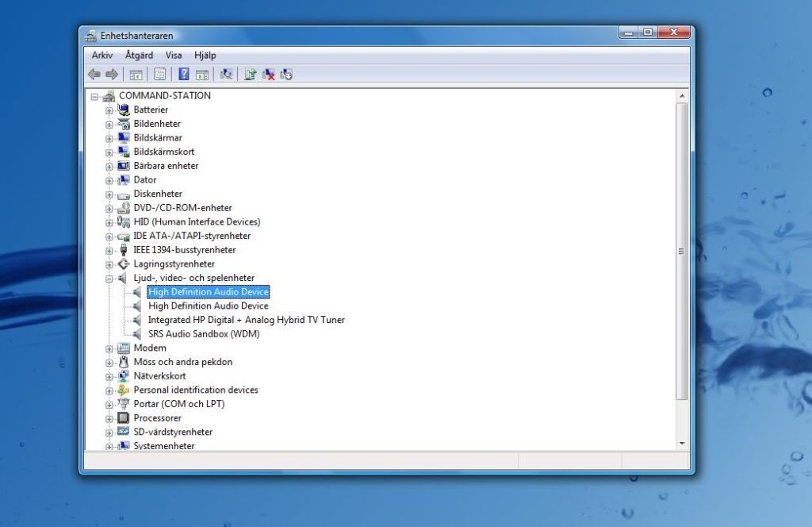Click the Diskenheter disk drive icon
Image resolution: width=812 pixels, height=527 pixels.
pos(123,194)
